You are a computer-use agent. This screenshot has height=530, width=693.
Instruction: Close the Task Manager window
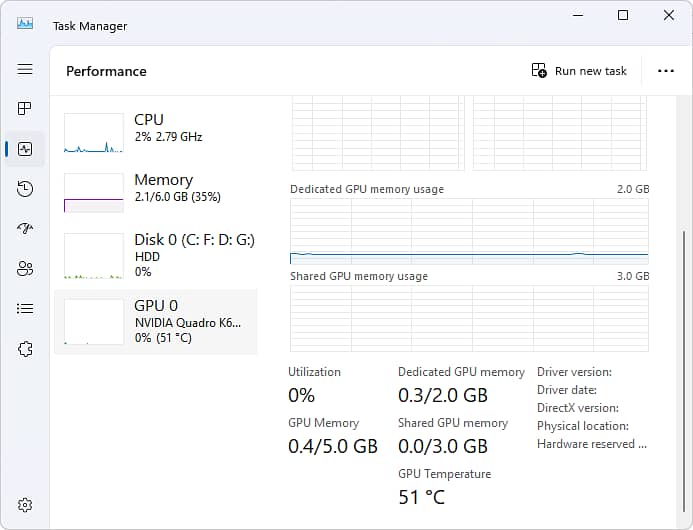[x=669, y=15]
